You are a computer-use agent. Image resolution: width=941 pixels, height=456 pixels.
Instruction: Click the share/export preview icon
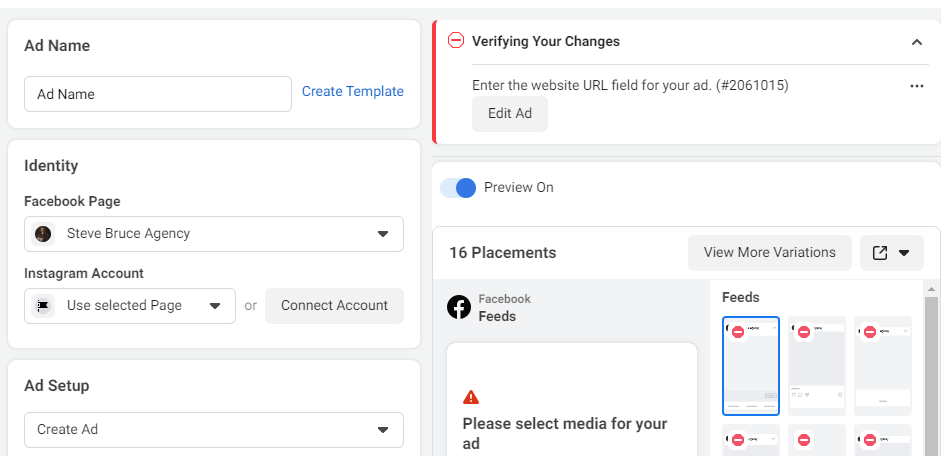coord(879,253)
